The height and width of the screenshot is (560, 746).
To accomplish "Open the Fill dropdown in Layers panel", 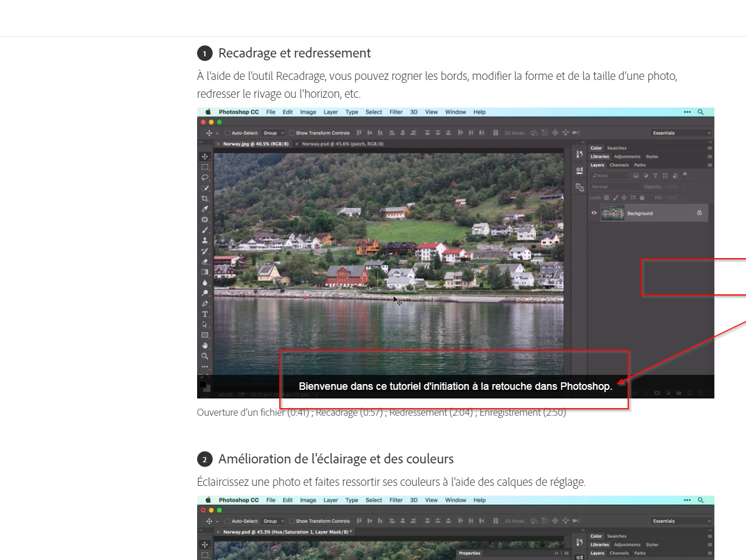I will tap(684, 198).
